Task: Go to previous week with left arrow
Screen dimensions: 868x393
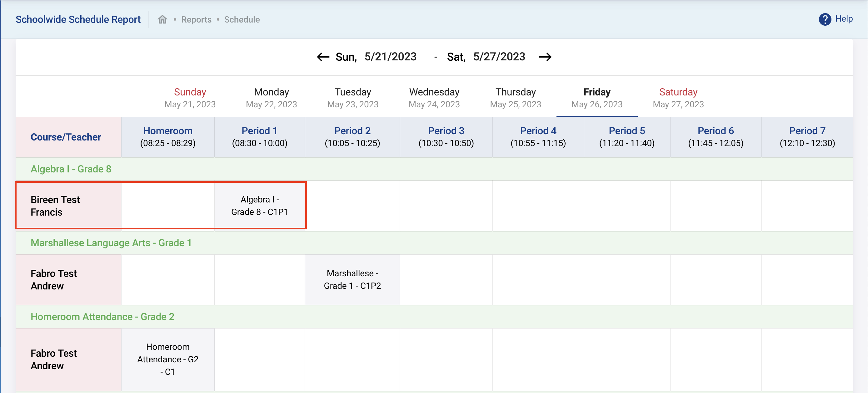Action: 323,57
